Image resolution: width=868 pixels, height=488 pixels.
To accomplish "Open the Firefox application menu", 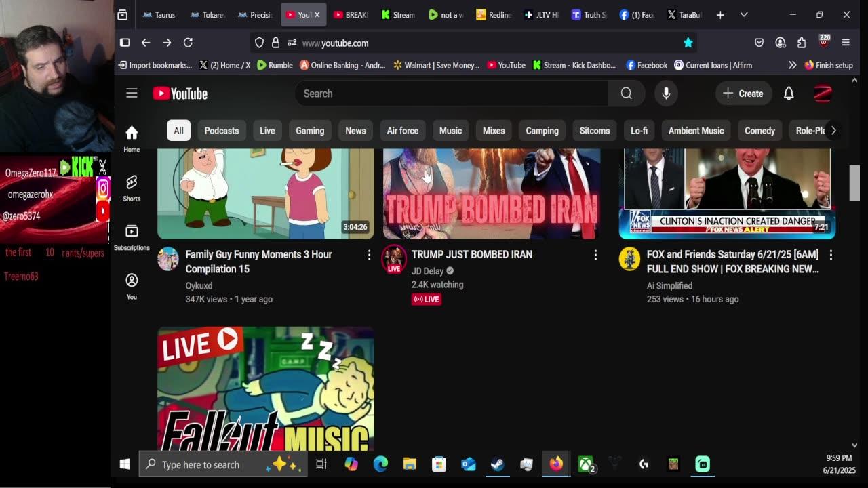I will pos(846,43).
